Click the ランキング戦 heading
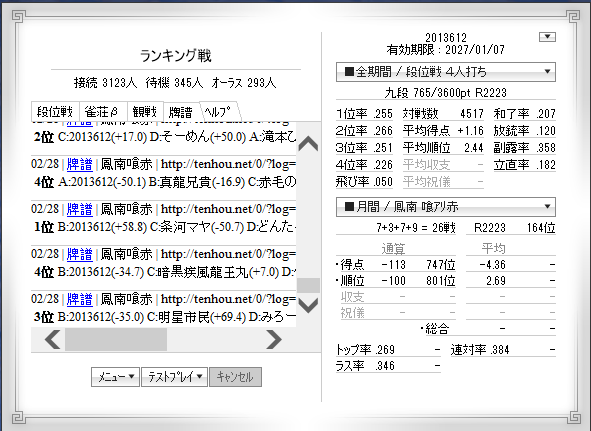The image size is (591, 431). (x=176, y=56)
